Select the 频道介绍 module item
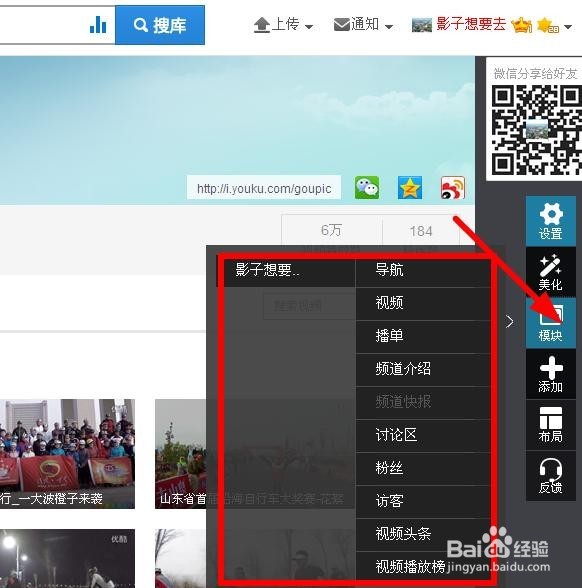Screen dimensions: 582x588 coord(423,369)
